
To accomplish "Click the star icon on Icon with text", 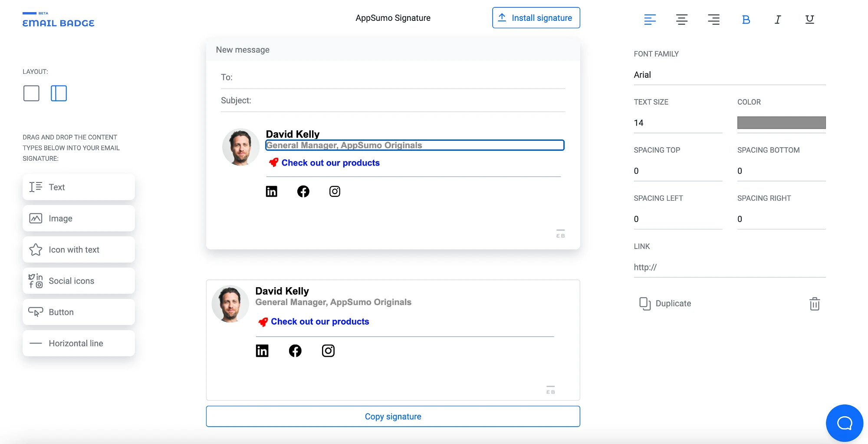I will [36, 249].
